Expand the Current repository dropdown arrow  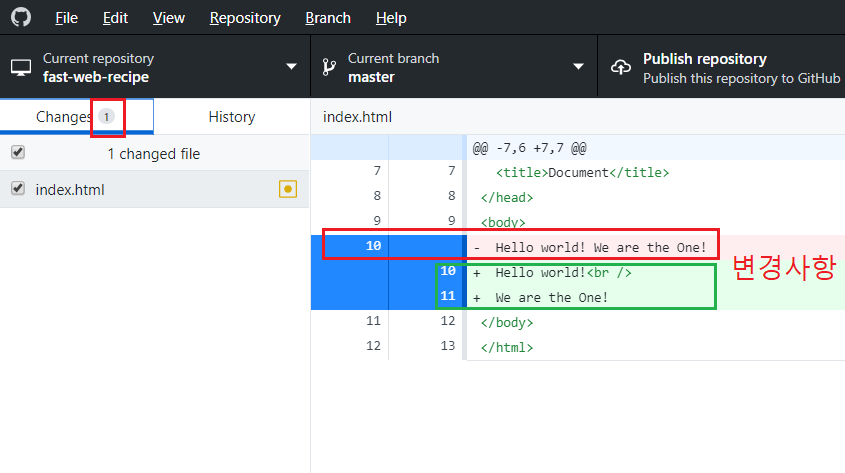pyautogui.click(x=292, y=67)
